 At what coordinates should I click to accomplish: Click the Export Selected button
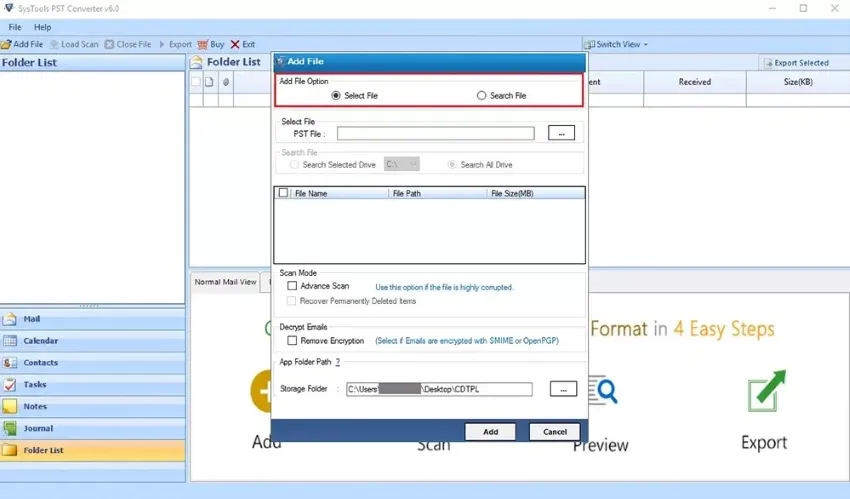coord(796,63)
